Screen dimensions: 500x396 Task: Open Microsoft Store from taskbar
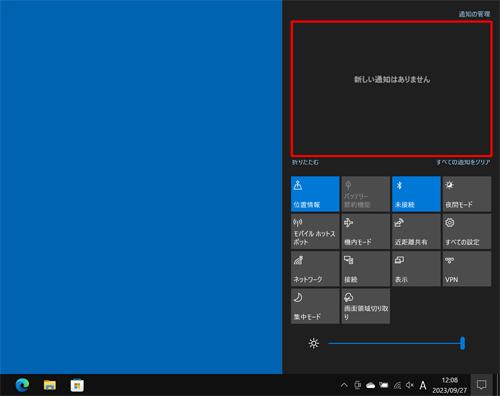point(77,385)
